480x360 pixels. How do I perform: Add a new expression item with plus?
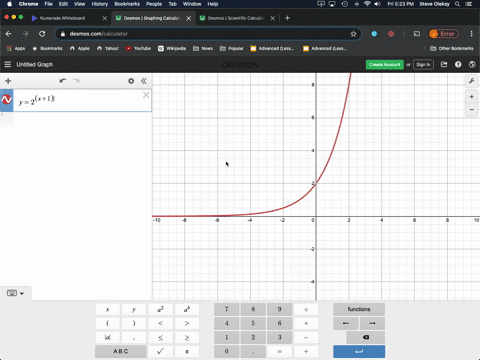(8, 81)
